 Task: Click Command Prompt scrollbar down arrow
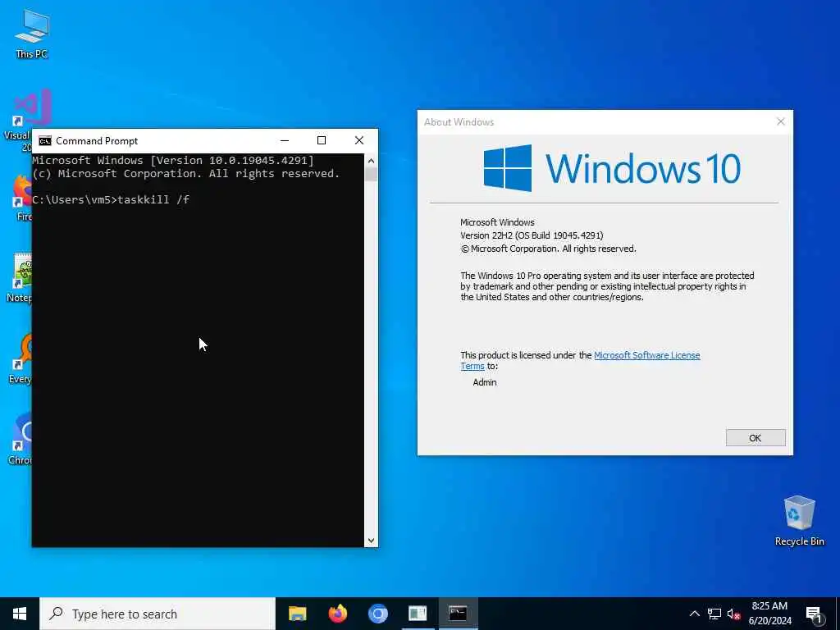[x=371, y=541]
